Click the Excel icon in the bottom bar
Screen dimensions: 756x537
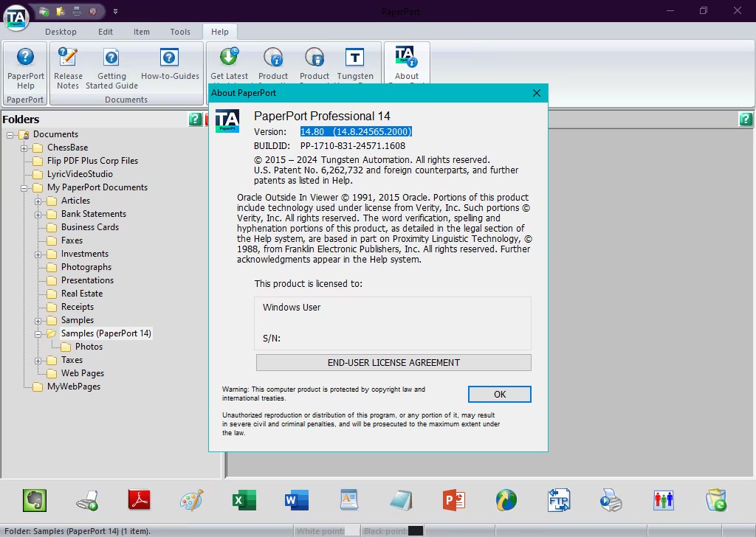coord(244,500)
